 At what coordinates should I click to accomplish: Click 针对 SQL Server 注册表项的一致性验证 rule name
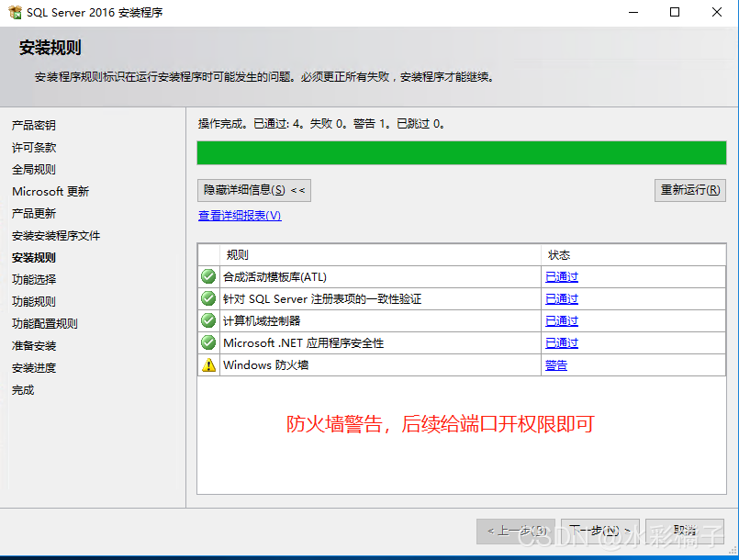pos(322,299)
